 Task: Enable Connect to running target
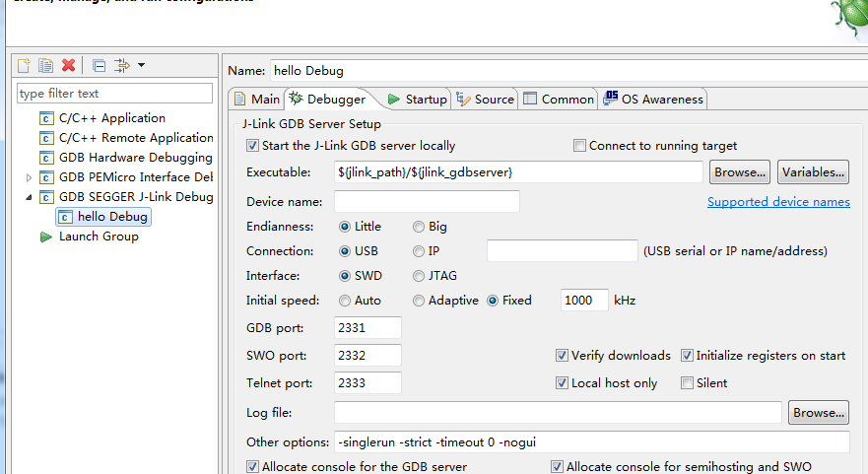click(579, 146)
